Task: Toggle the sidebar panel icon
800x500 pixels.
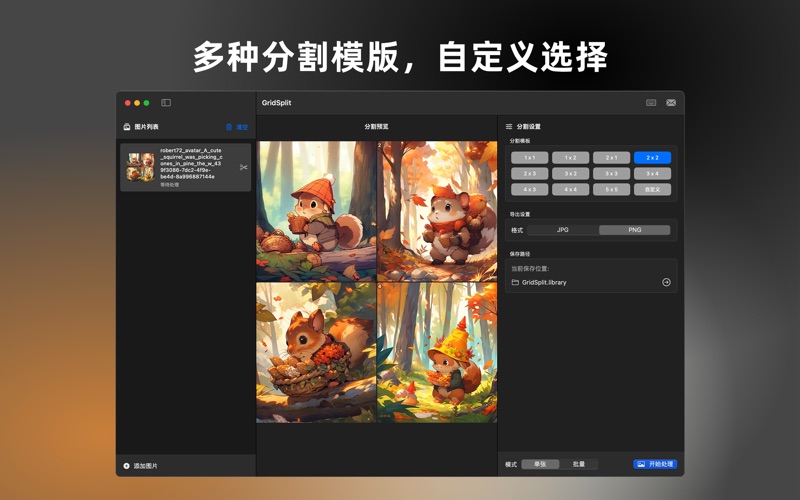Action: pos(166,103)
